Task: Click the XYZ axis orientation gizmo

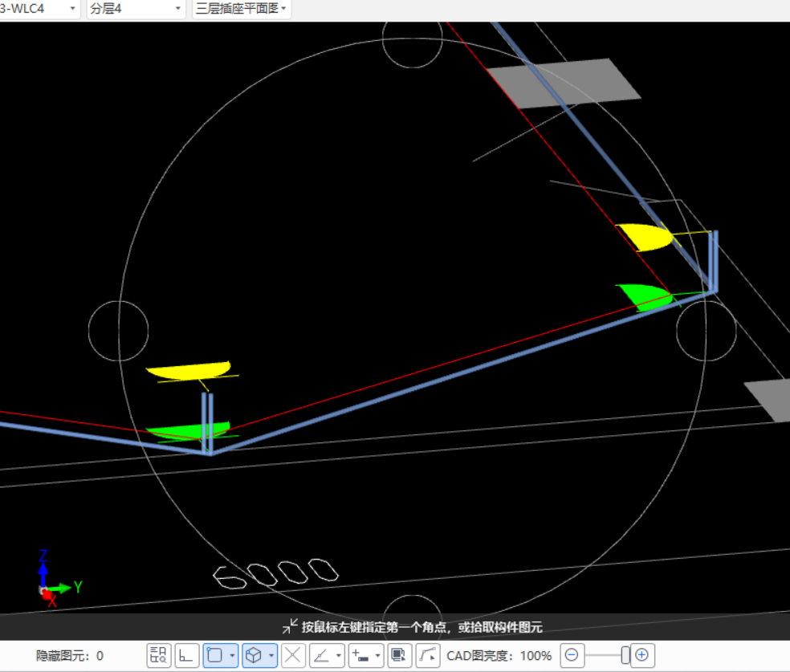Action: (58, 580)
